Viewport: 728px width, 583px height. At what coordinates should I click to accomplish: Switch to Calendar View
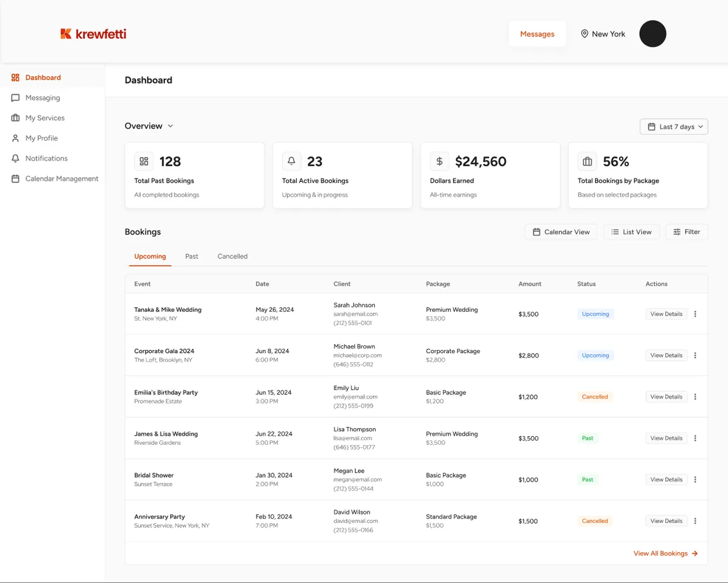point(561,232)
